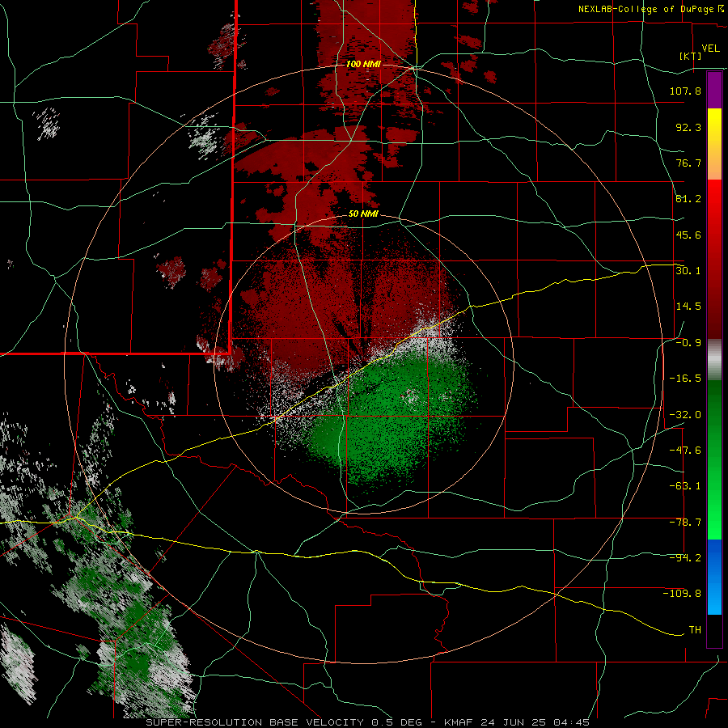
Task: Click the Super-Resolution Base Velocity caption
Action: pos(368,722)
